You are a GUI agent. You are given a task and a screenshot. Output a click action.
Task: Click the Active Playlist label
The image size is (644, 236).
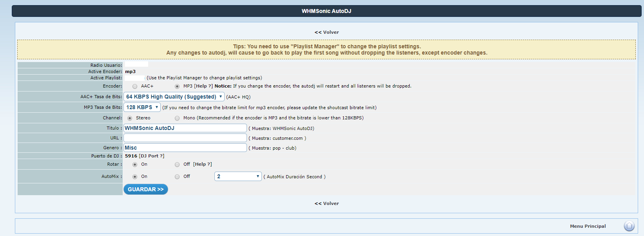106,78
